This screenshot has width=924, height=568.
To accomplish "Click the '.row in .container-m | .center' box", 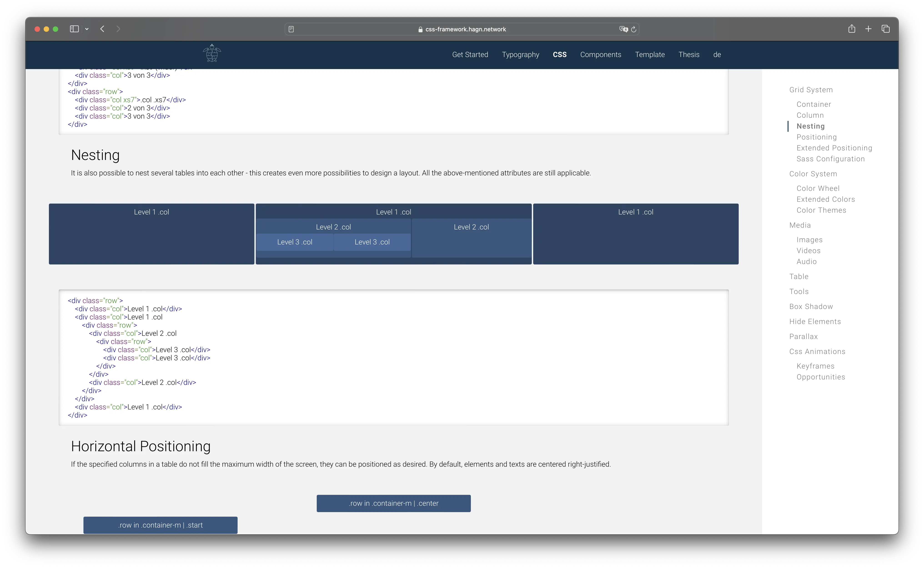I will coord(393,503).
